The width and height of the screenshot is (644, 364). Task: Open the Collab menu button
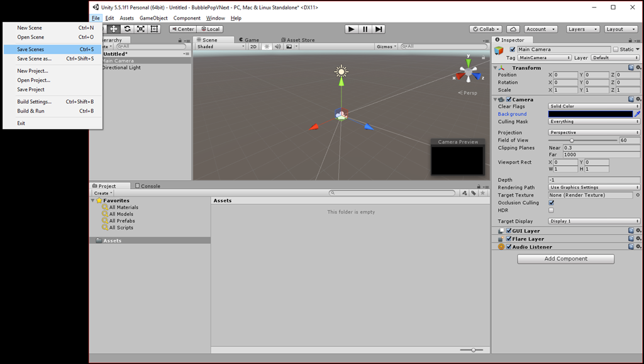[x=486, y=29]
